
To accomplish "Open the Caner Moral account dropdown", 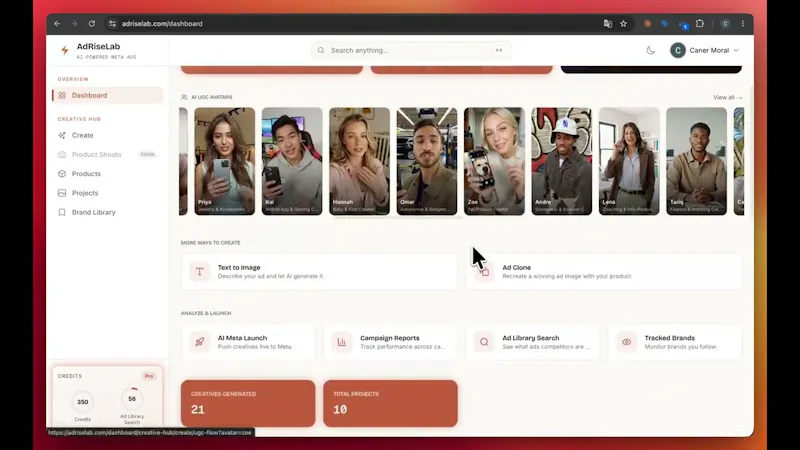I will coord(705,50).
